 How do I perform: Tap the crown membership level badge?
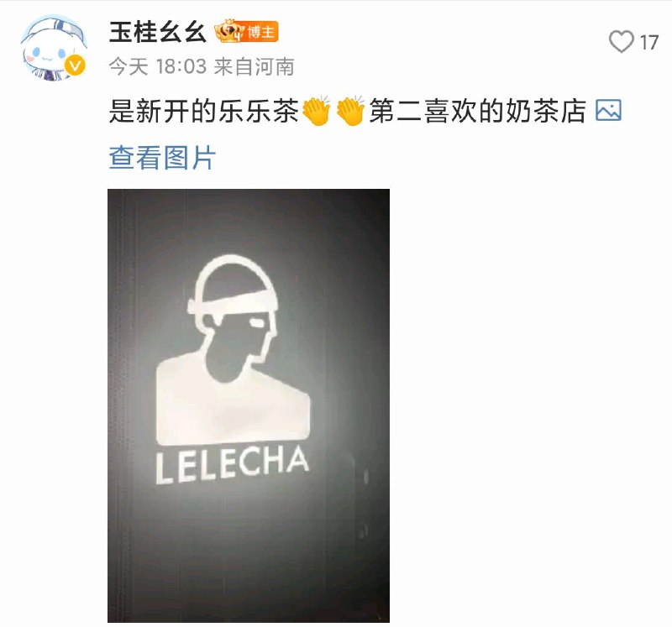pos(229,31)
